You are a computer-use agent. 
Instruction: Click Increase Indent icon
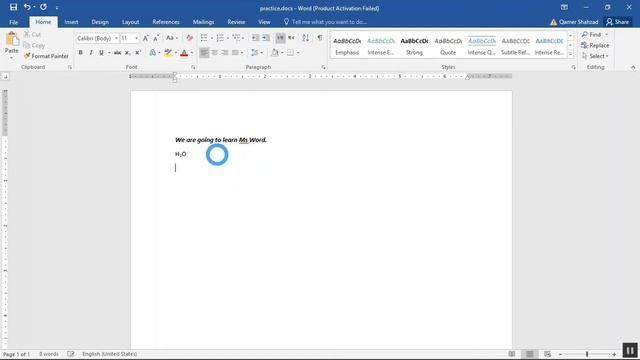266,38
